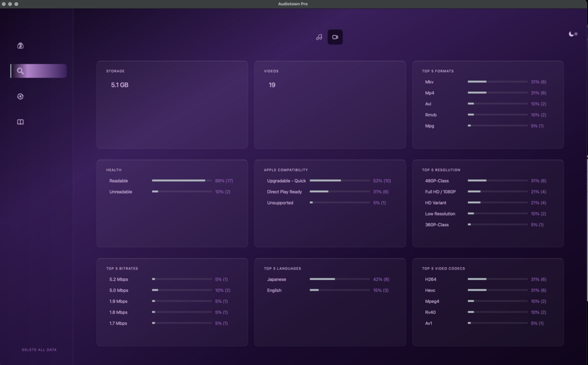588x365 pixels.
Task: Click the Mpeg4 codec row label
Action: (x=432, y=301)
